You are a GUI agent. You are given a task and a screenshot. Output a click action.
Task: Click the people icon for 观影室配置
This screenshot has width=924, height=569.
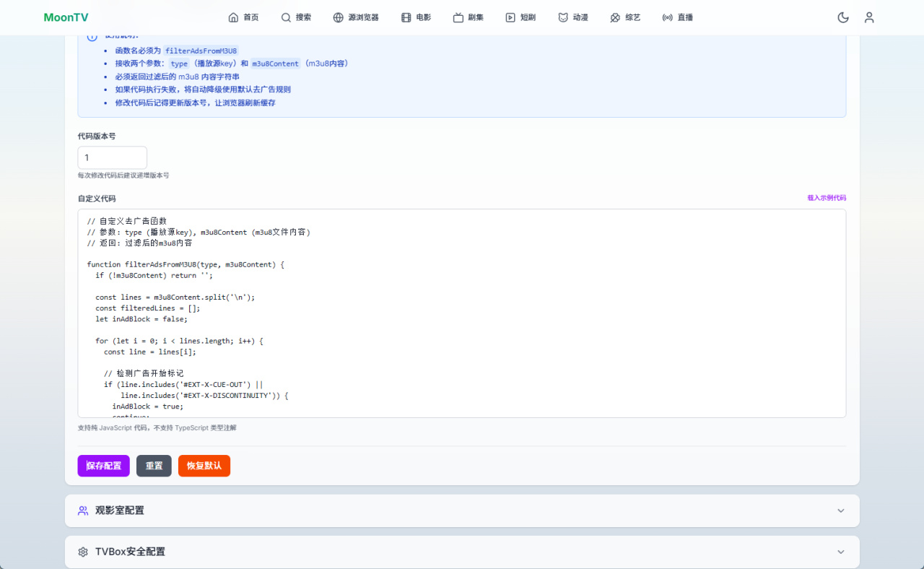(x=83, y=511)
